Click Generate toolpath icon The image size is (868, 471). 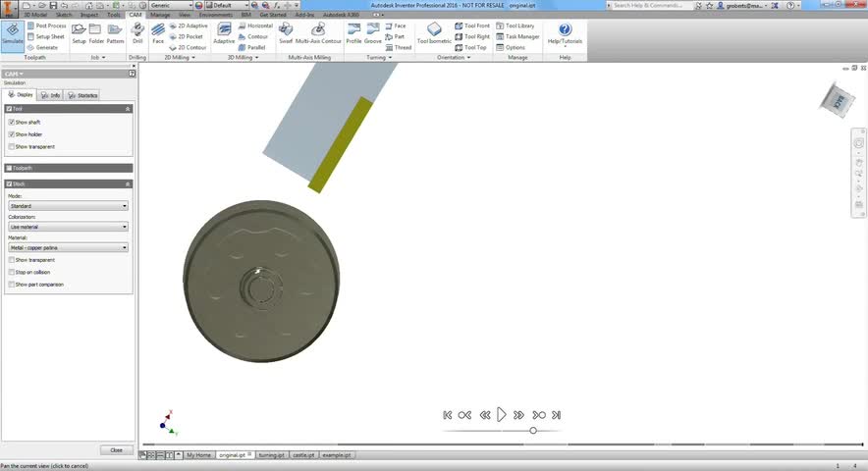click(42, 48)
